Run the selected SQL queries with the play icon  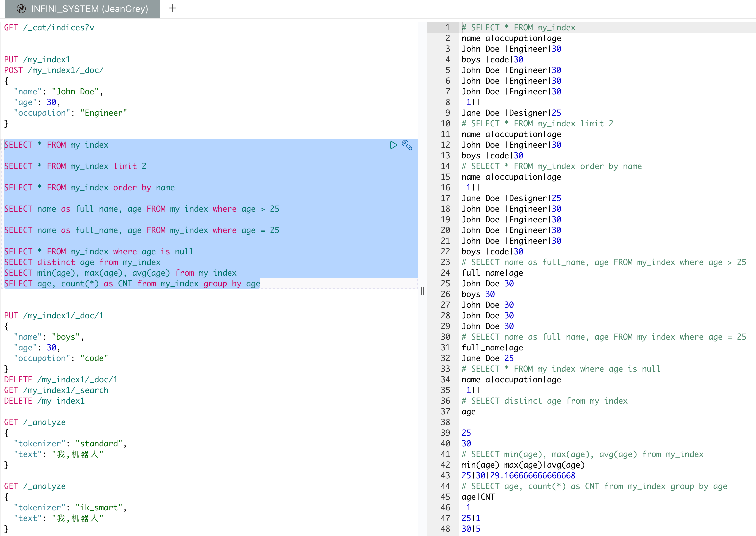[393, 145]
